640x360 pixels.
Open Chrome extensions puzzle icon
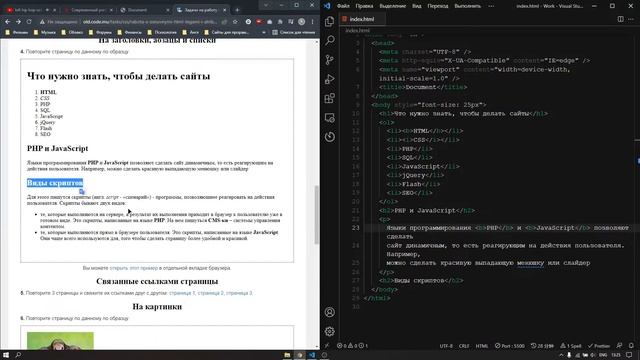click(280, 22)
